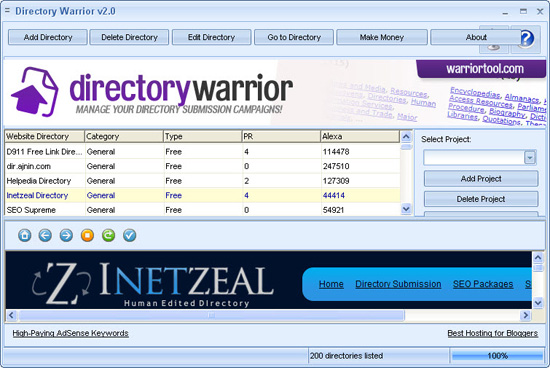Select the Helpedia Directory row
Screen dimensions: 550x368
coord(202,181)
